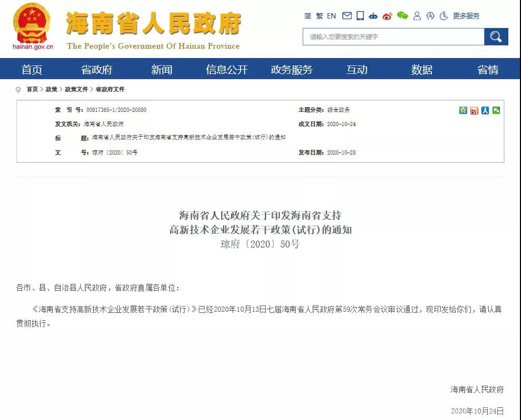The width and height of the screenshot is (521, 420).
Task: Open the robot assistant icon
Action: [x=373, y=16]
